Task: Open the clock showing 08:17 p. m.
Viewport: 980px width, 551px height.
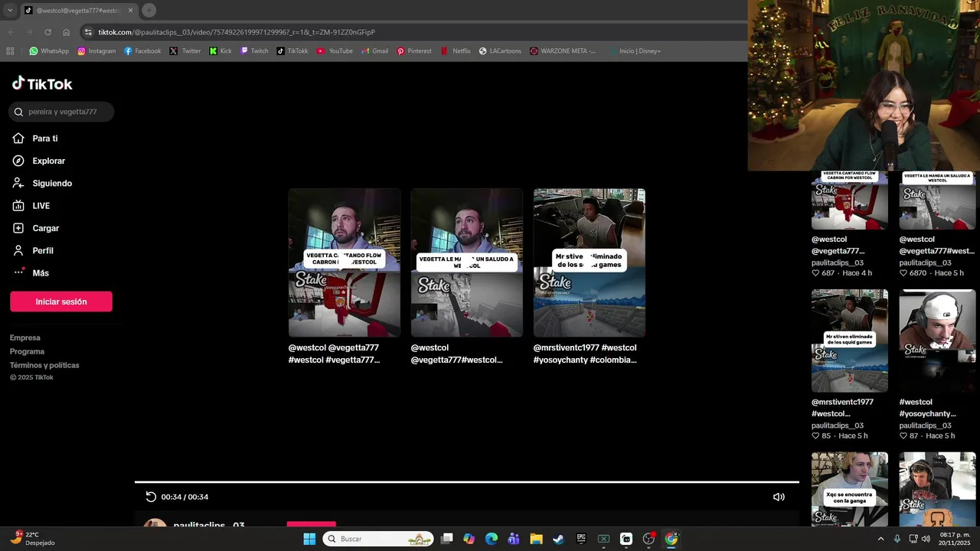Action: (955, 539)
